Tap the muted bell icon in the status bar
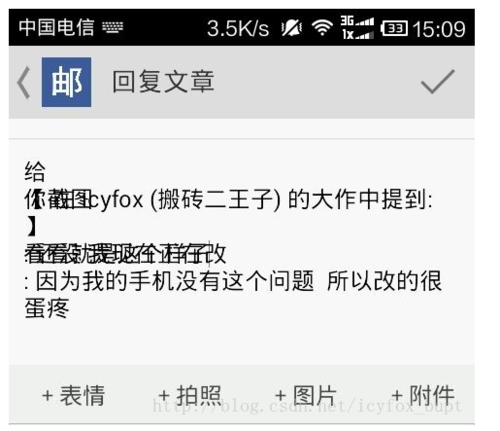The image size is (500, 431). click(291, 28)
